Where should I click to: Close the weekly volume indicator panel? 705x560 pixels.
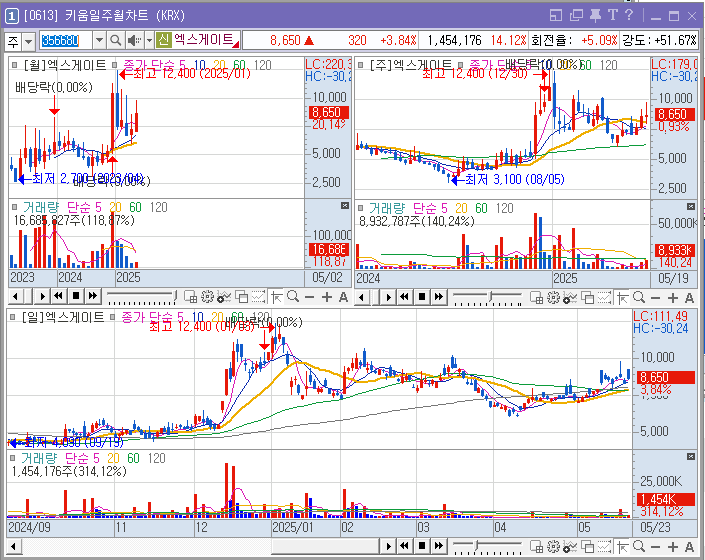pyautogui.click(x=691, y=206)
